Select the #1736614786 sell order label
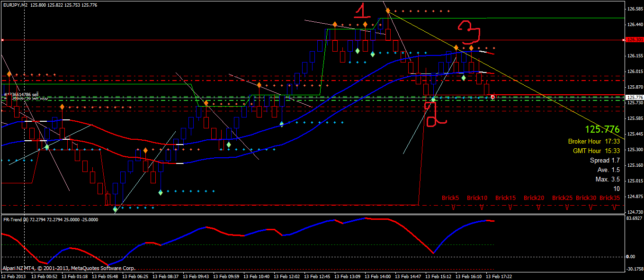 (21, 95)
